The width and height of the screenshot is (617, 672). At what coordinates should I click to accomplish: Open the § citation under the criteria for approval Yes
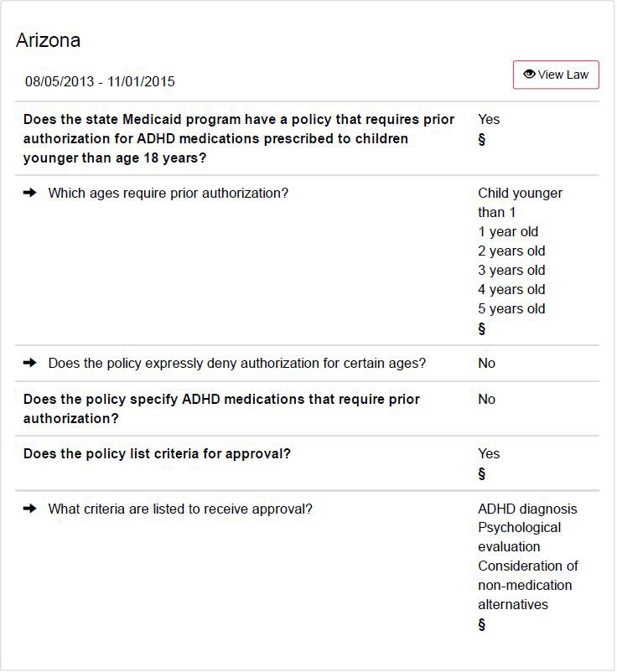coord(482,473)
